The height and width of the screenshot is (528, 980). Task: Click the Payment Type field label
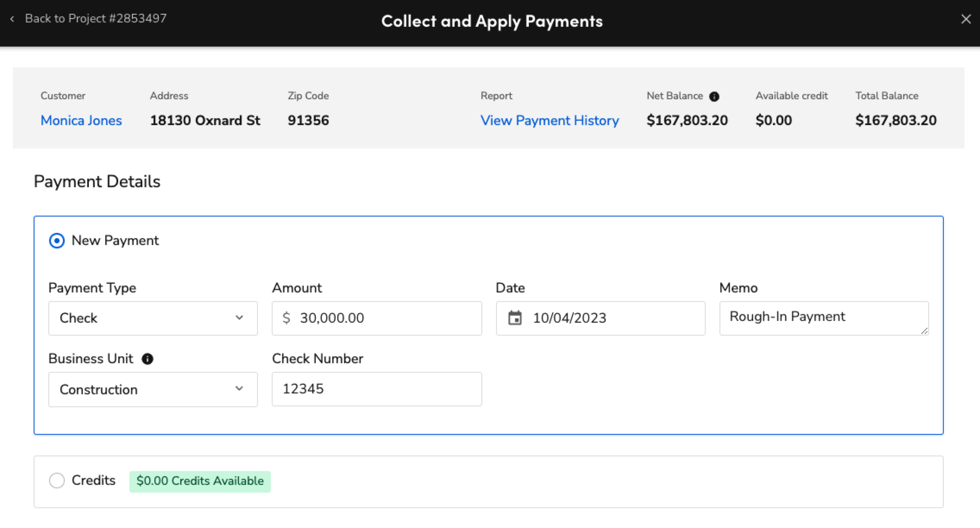(x=92, y=288)
